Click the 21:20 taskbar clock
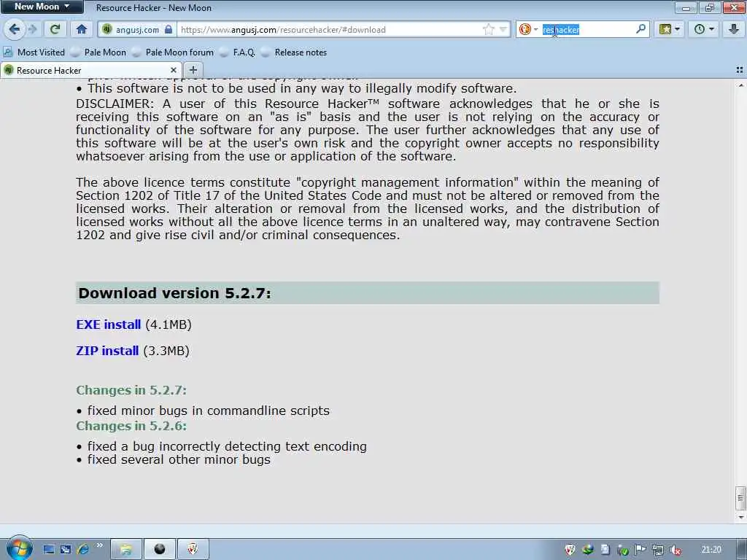Image resolution: width=747 pixels, height=560 pixels. coord(711,550)
